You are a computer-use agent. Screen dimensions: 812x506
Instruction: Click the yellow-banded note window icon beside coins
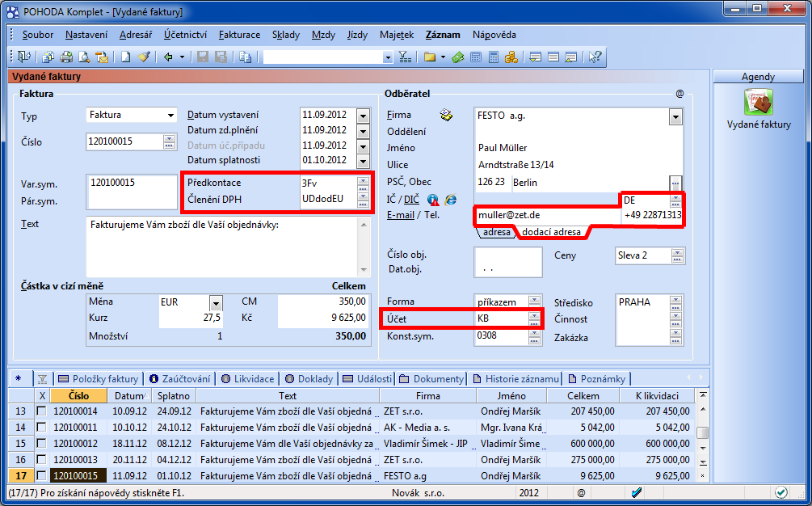(x=536, y=57)
